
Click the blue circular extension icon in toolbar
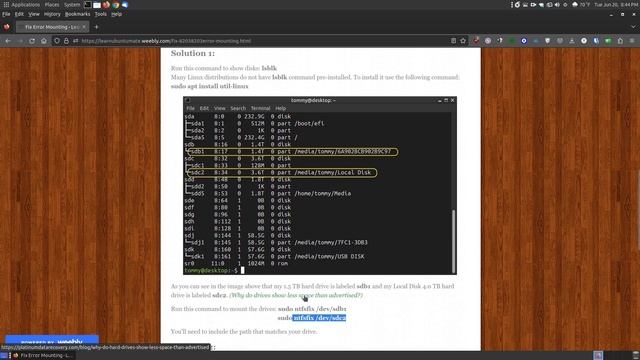click(x=524, y=41)
